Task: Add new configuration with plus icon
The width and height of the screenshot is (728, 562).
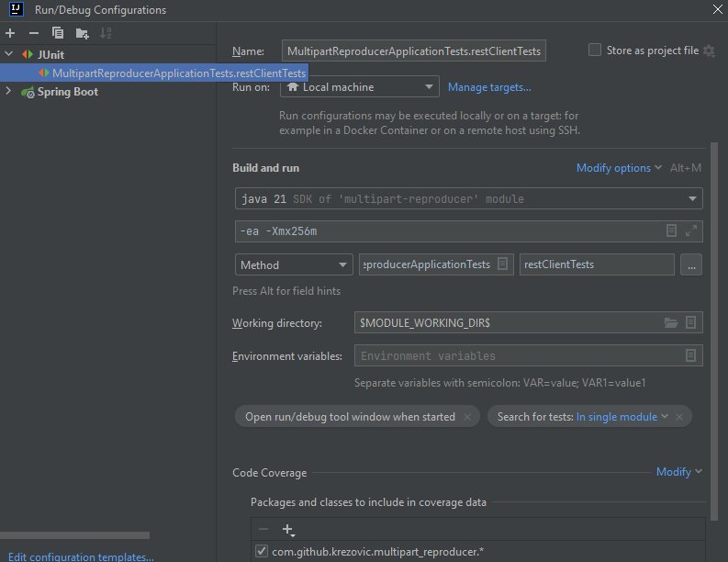Action: pyautogui.click(x=10, y=33)
